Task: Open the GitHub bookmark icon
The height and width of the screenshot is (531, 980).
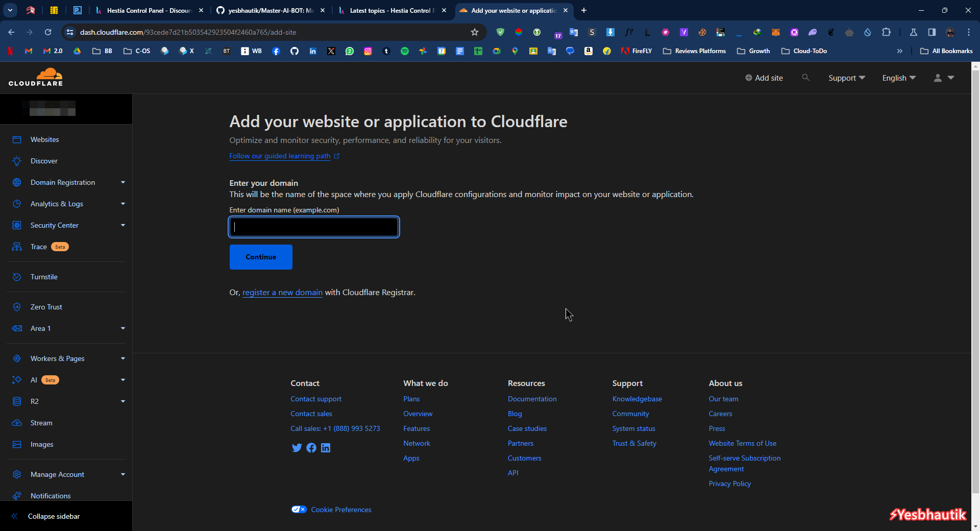Action: (295, 51)
